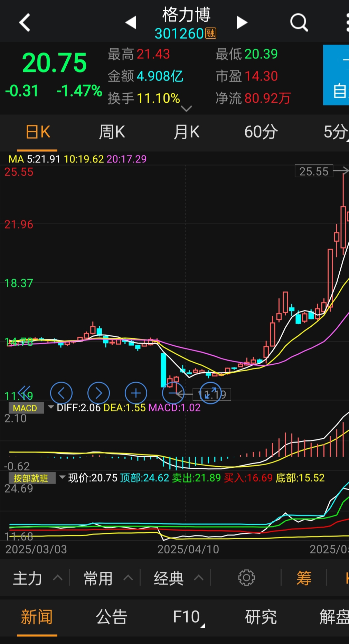
Task: Toggle the 筹 chip distribution view
Action: 304,578
